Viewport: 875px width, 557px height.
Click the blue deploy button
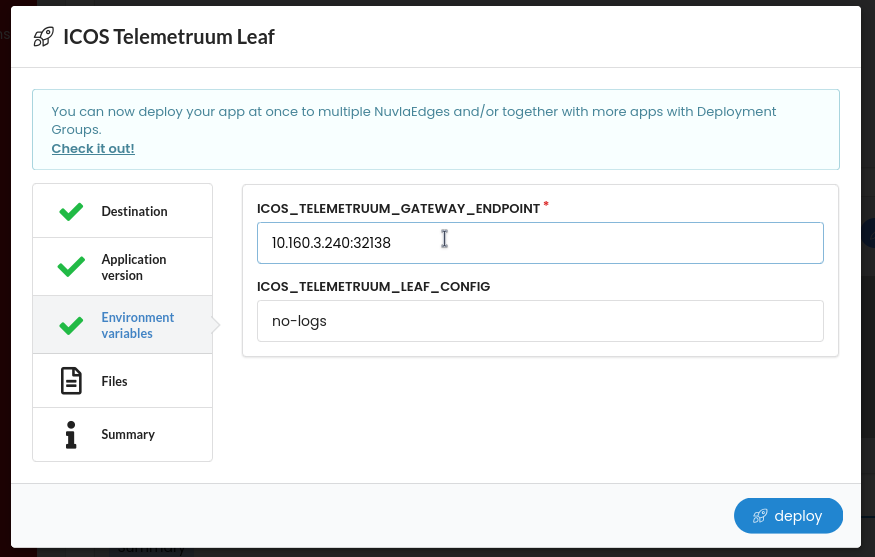[788, 516]
